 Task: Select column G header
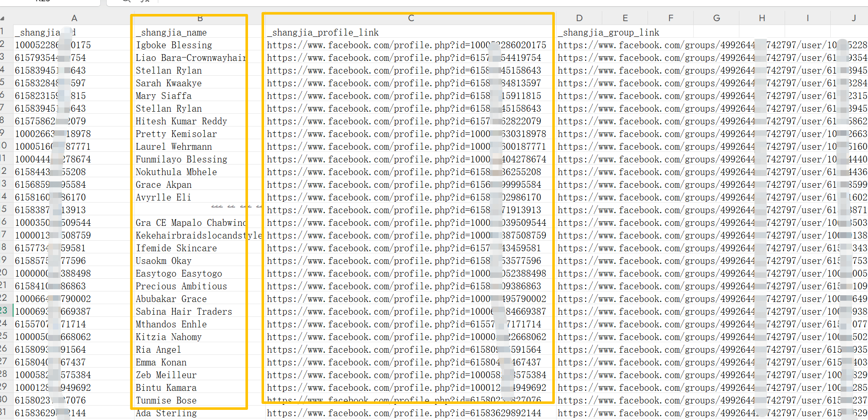coord(716,18)
